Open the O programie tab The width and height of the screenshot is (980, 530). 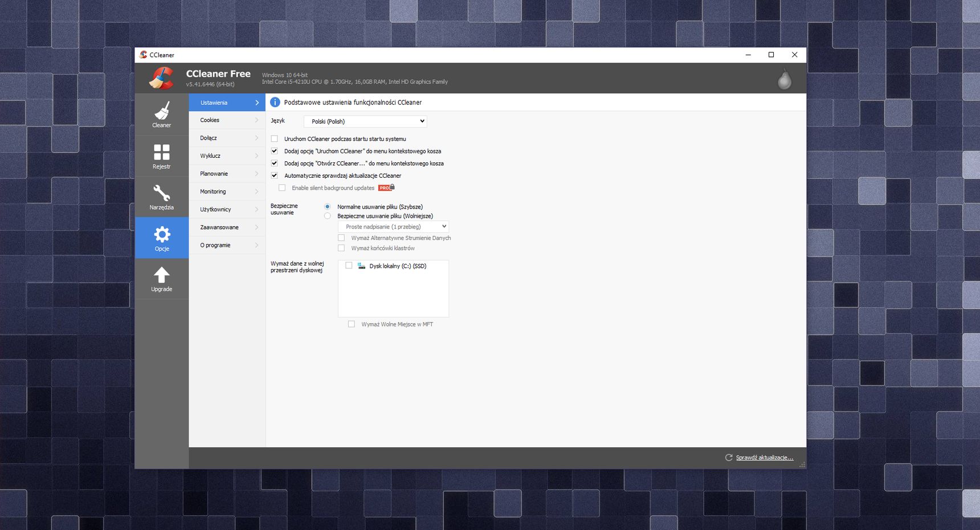click(x=227, y=245)
